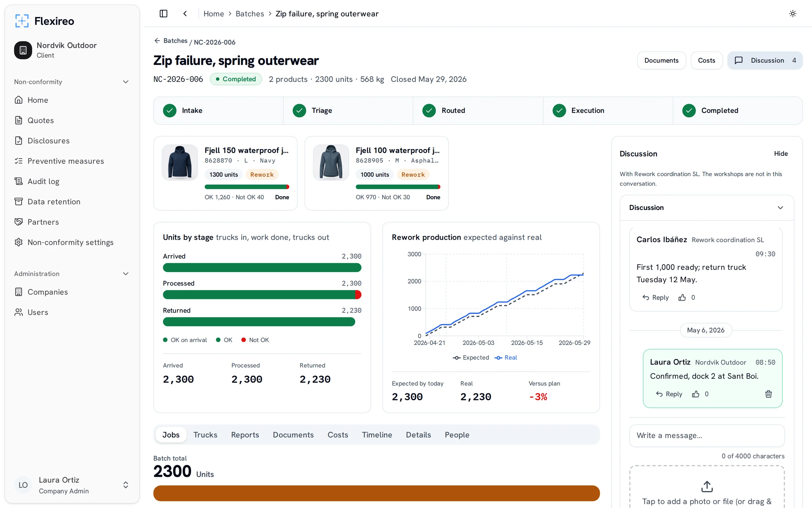Go to Home breadcrumb
Screen dimensions: 812x508
(x=213, y=14)
